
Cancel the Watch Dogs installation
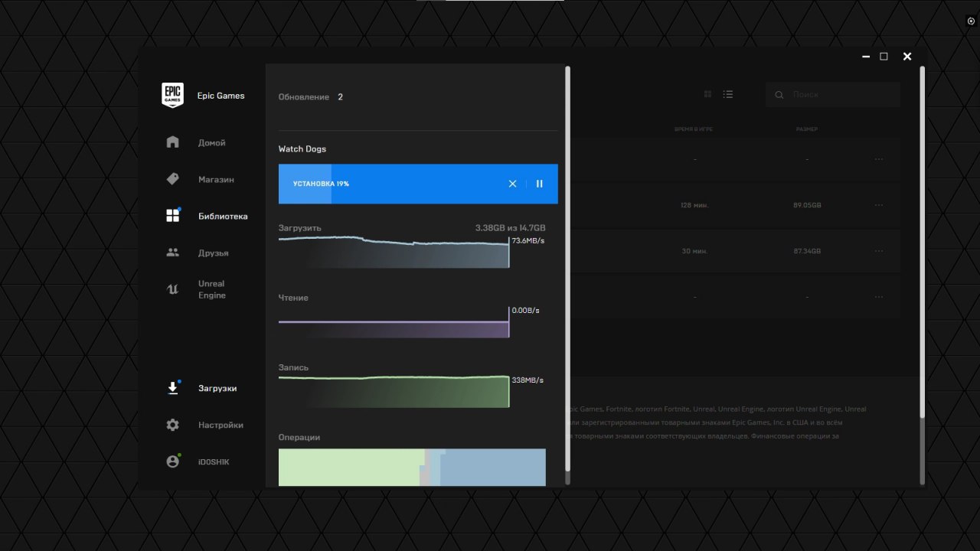(512, 184)
